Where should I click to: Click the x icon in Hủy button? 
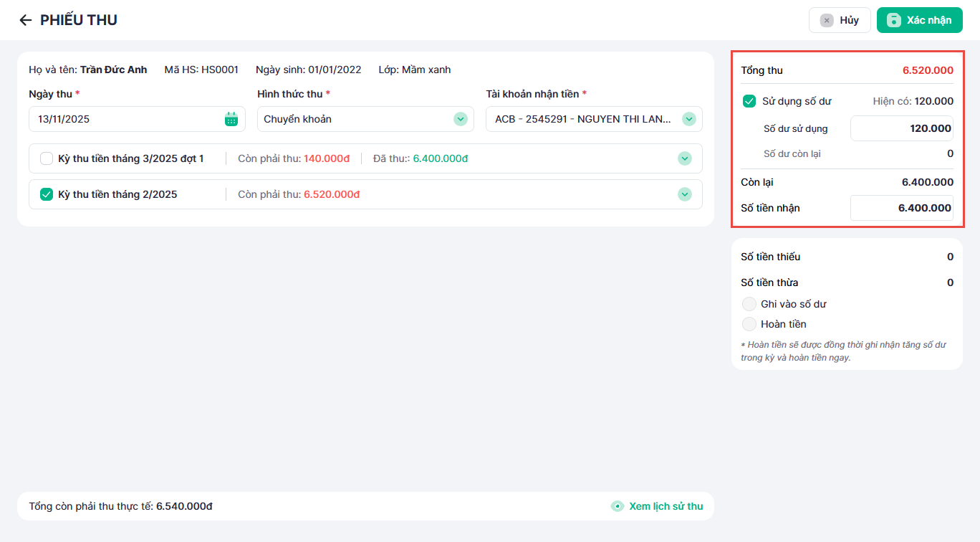tap(827, 20)
